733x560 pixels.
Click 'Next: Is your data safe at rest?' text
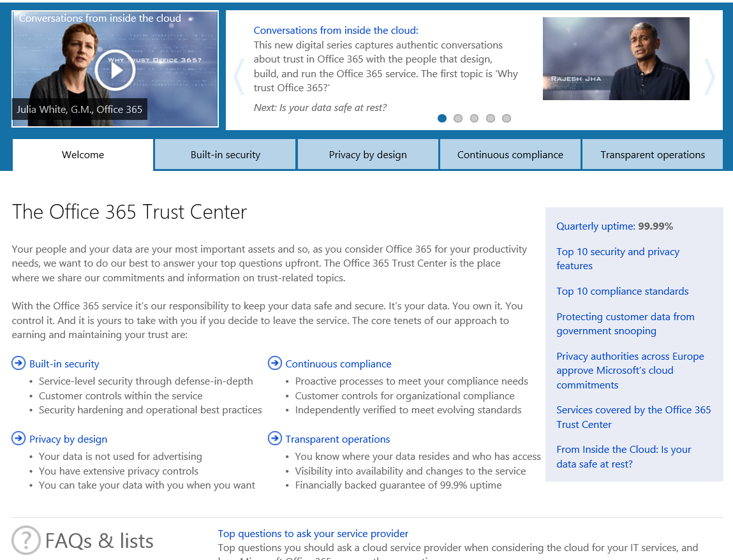[320, 108]
